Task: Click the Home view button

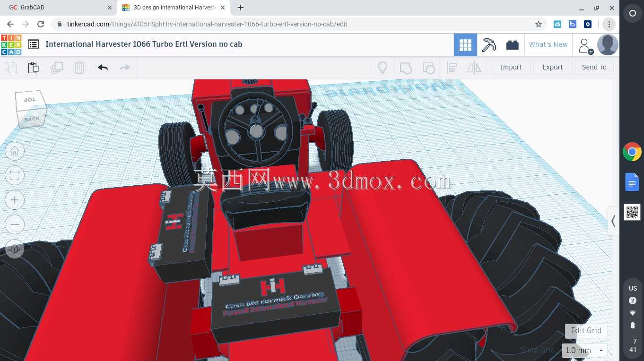Action: pos(15,151)
